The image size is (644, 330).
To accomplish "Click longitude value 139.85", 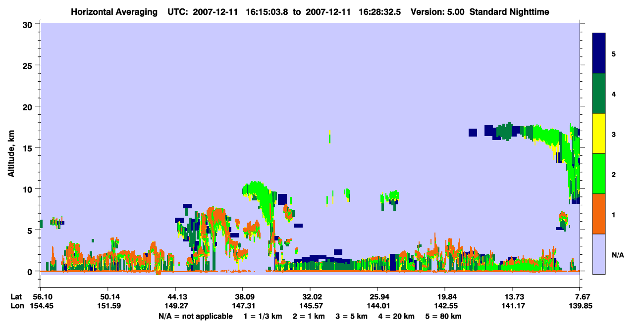I will (580, 306).
